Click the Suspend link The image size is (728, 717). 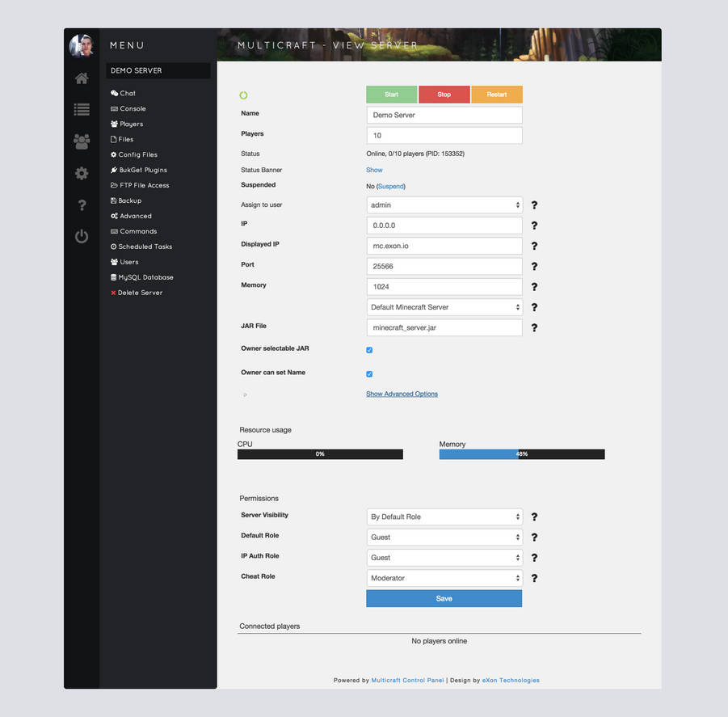390,186
